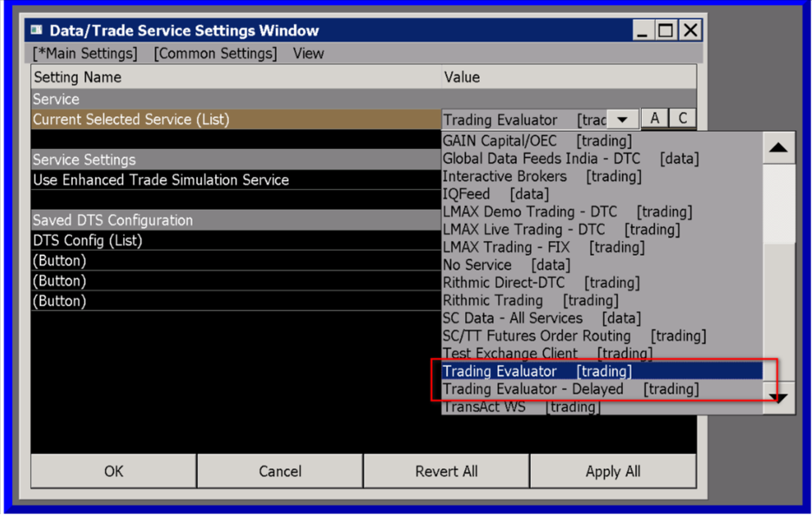Pick SC Data - All Services
Viewport: 812px width, 515px height.
(602, 318)
